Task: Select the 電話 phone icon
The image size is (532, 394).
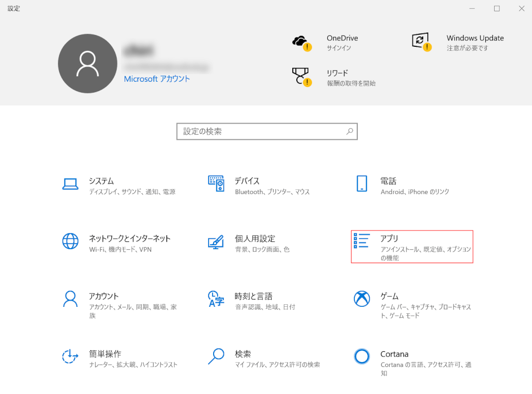Action: point(362,184)
